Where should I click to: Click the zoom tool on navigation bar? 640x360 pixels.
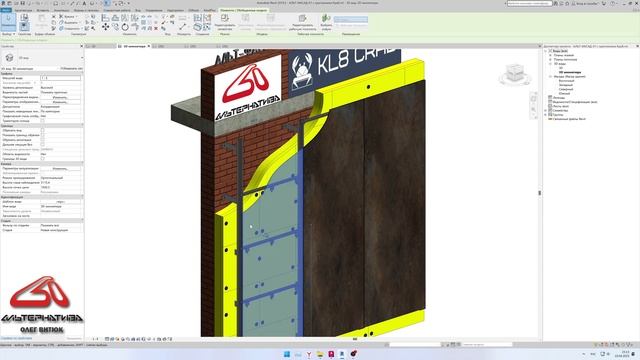533,109
